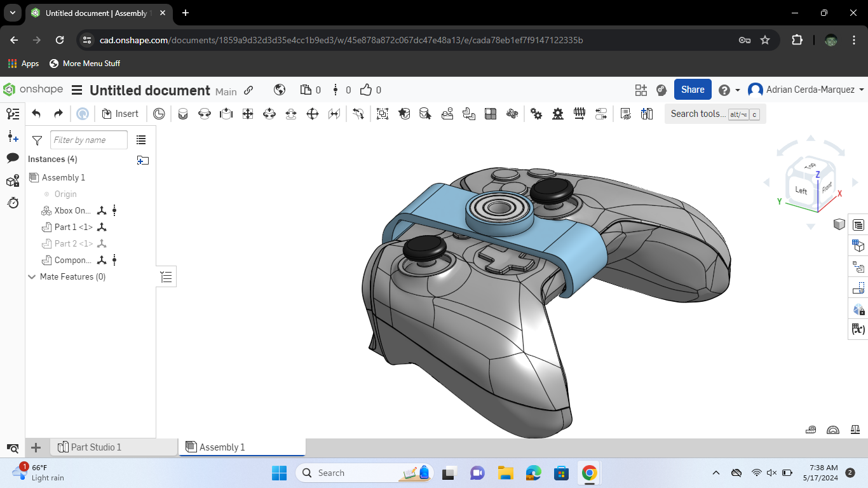The height and width of the screenshot is (488, 868).
Task: Undo the last action in Onshape toolbar
Action: pos(36,114)
